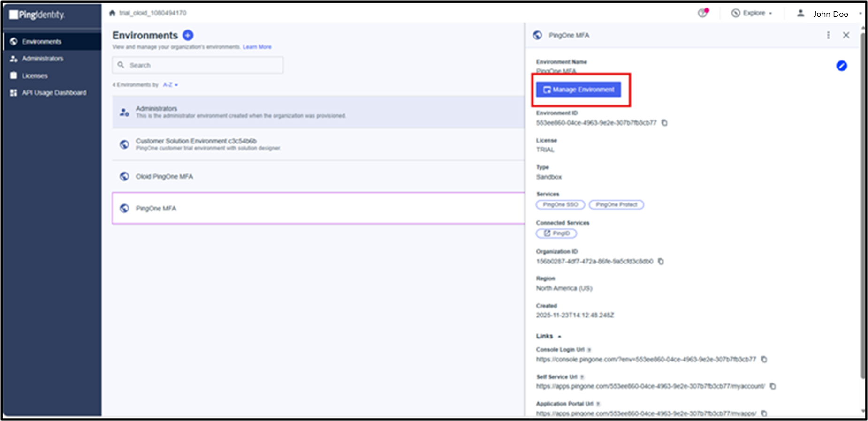
Task: Open Environments in the sidebar
Action: [52, 42]
